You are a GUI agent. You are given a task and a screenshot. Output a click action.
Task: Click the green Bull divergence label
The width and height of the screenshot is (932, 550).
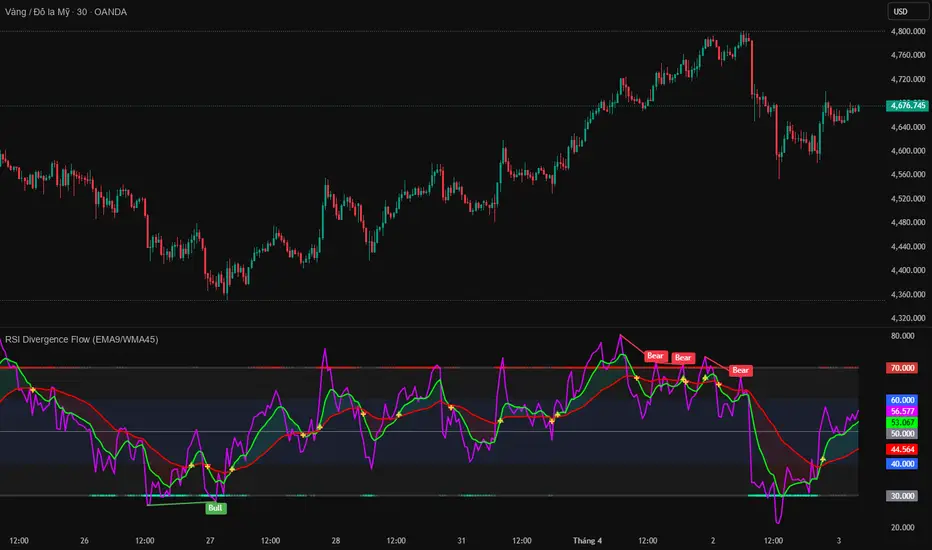coord(216,508)
